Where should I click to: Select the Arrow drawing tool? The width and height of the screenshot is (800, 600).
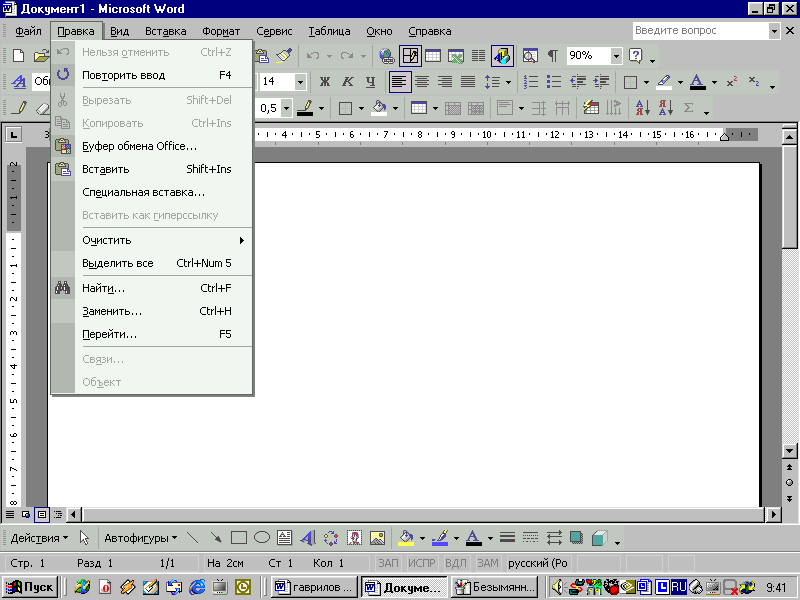pyautogui.click(x=216, y=538)
